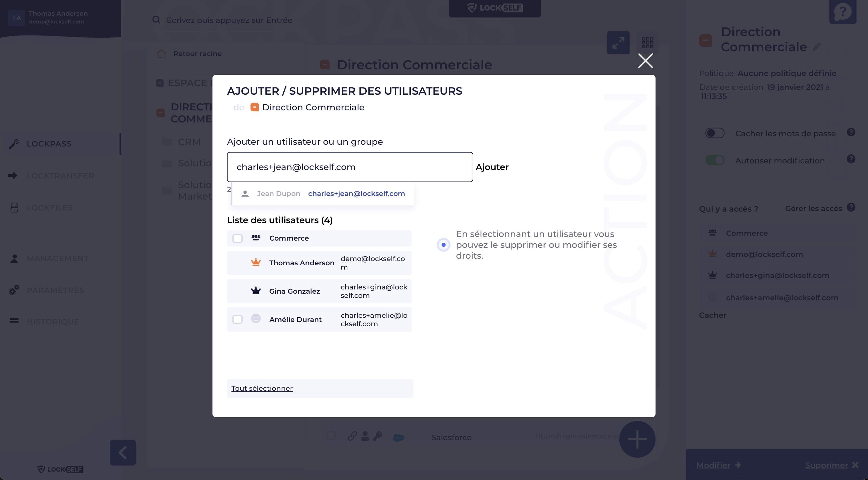Click the round plus add button
This screenshot has height=480, width=868.
tap(637, 439)
